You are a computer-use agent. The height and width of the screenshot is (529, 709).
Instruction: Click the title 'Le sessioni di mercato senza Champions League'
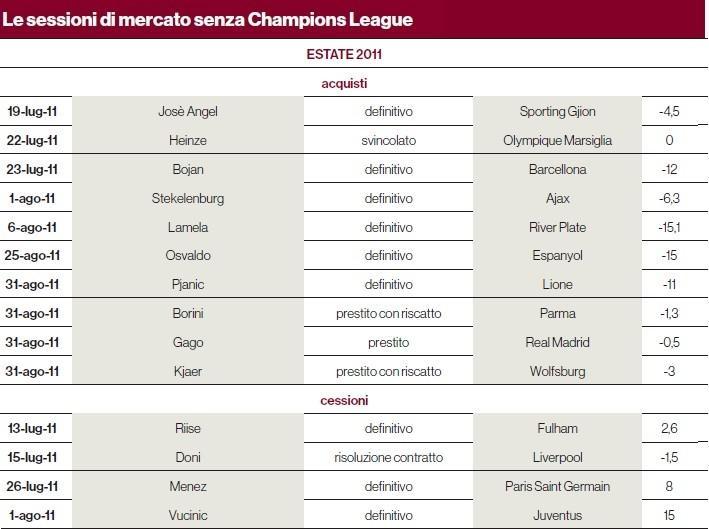point(208,19)
